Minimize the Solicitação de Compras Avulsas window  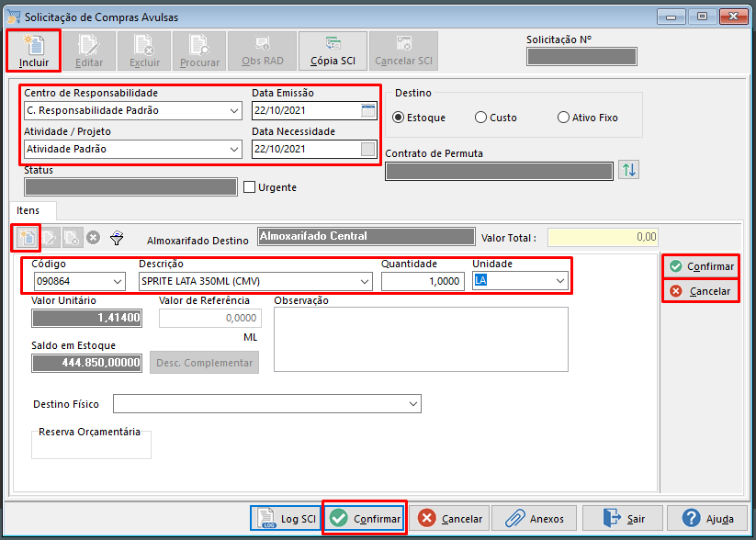(671, 17)
